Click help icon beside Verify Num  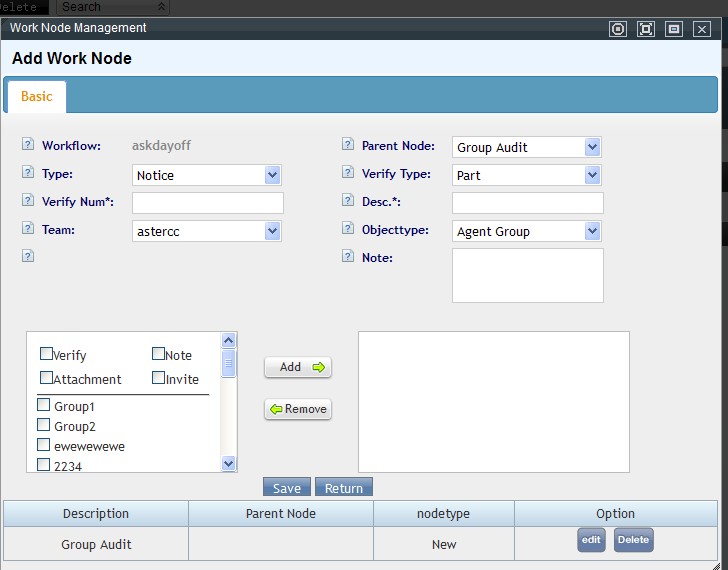(x=28, y=202)
